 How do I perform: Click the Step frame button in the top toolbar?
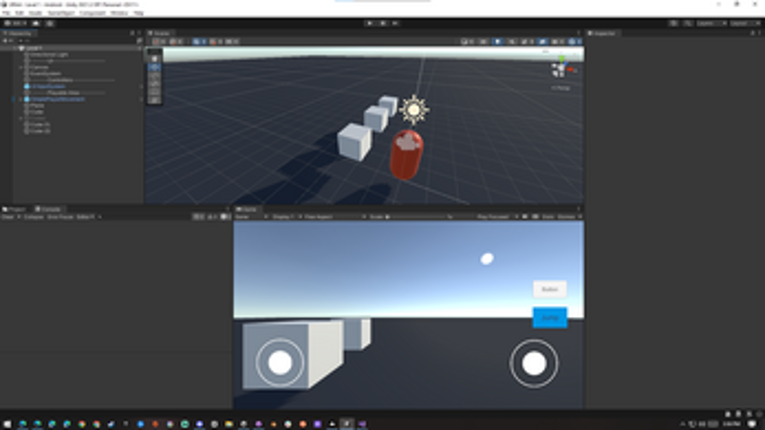(x=395, y=23)
